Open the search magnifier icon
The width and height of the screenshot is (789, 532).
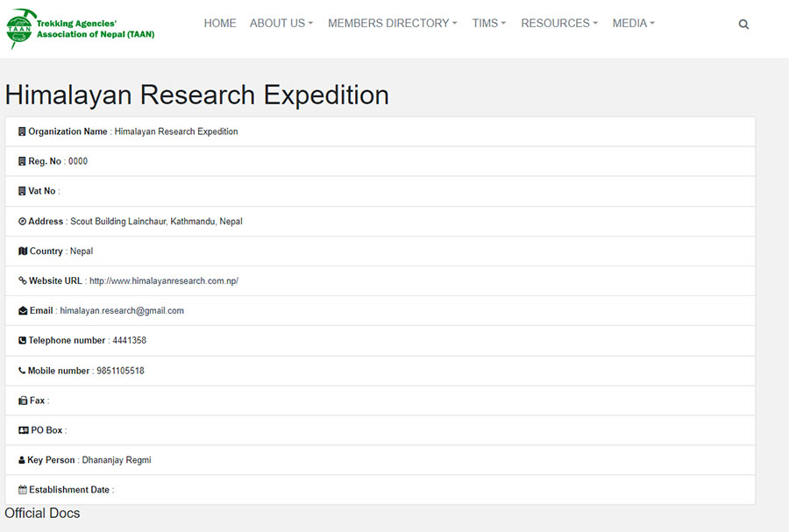(x=743, y=25)
